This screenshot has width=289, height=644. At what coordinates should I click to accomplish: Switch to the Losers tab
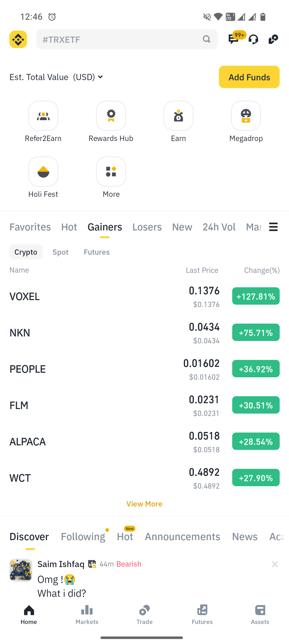pos(147,227)
